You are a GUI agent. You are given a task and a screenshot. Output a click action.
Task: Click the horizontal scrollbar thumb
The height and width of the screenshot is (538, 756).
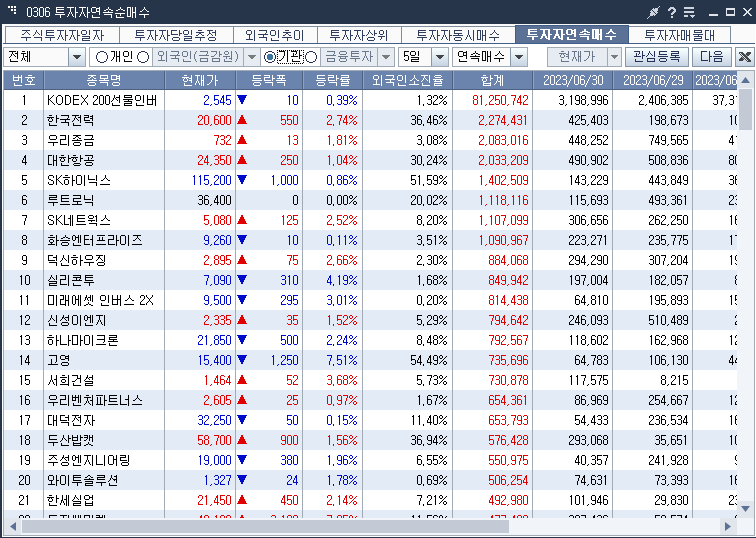(265, 526)
